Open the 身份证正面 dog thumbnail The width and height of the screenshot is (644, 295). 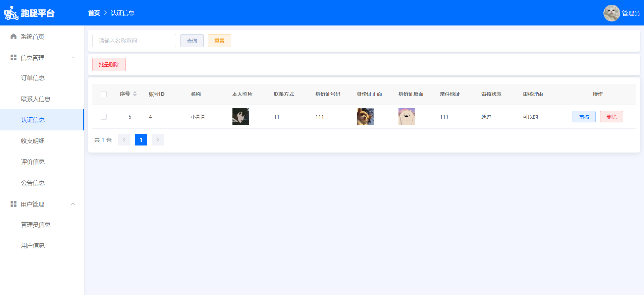click(365, 117)
